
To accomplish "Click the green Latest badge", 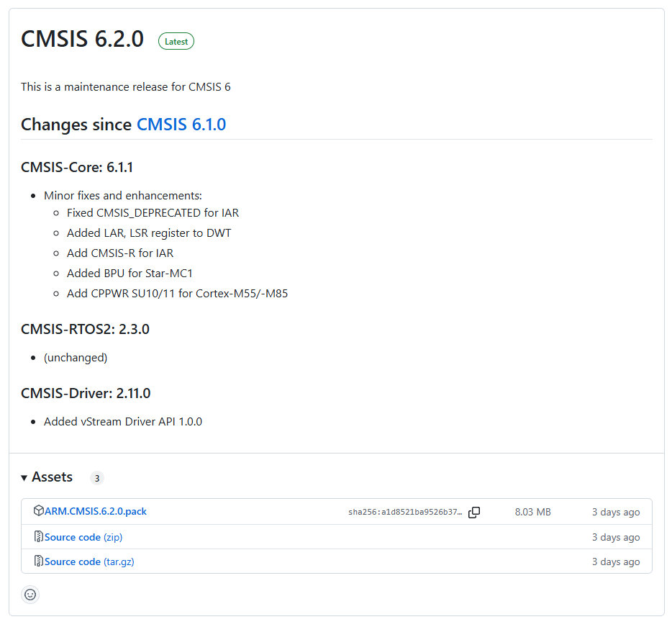I will [176, 42].
